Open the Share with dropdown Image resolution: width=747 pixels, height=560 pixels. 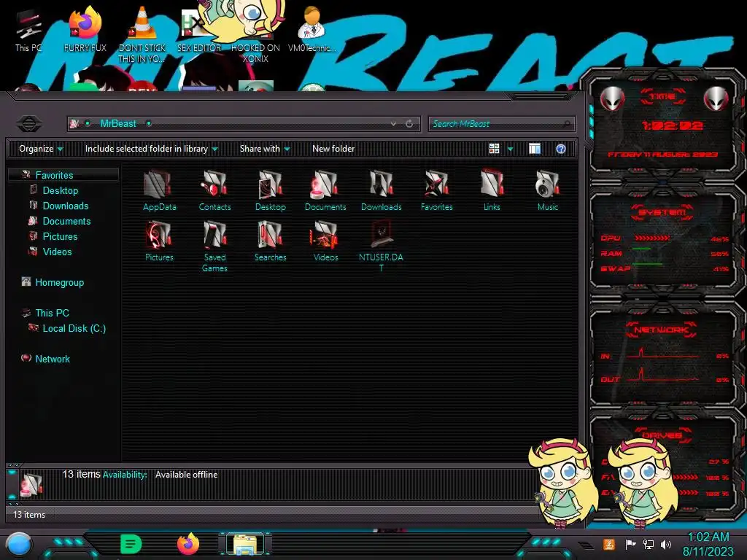coord(265,149)
